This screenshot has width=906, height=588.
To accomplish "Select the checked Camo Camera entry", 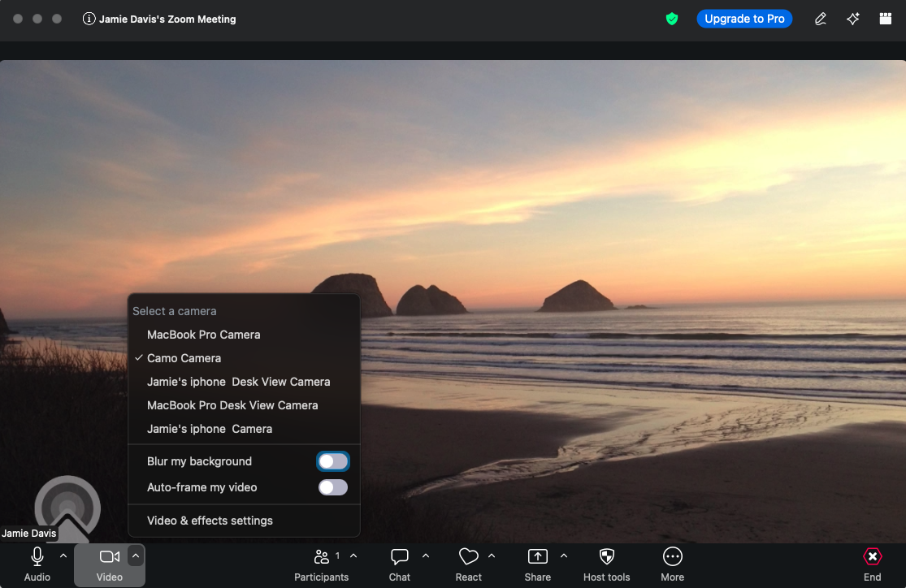I will click(244, 358).
